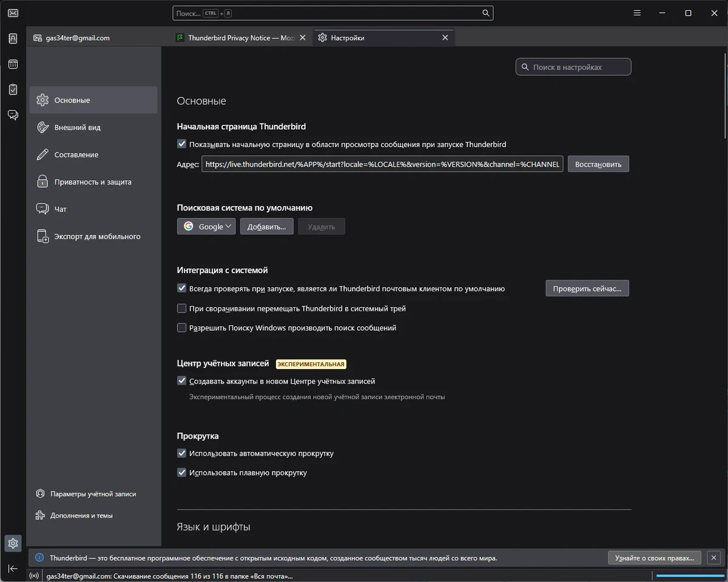Open Чат settings category
The width and height of the screenshot is (728, 582).
pyautogui.click(x=93, y=209)
